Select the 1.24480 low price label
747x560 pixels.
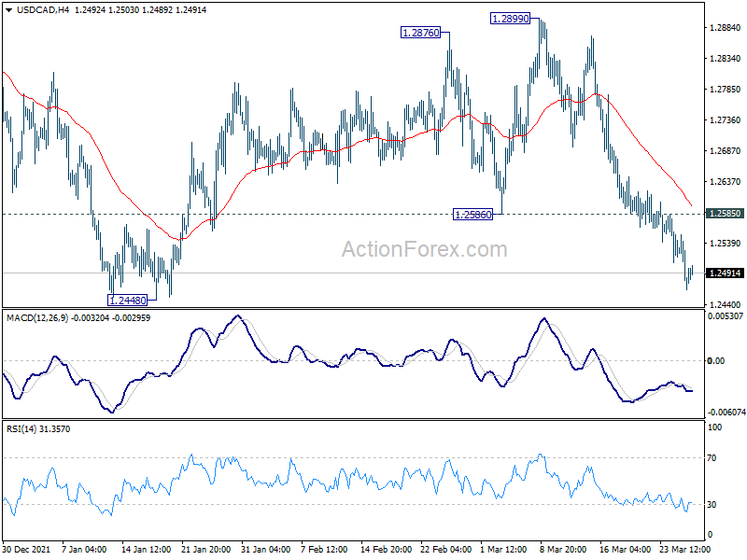click(x=127, y=301)
